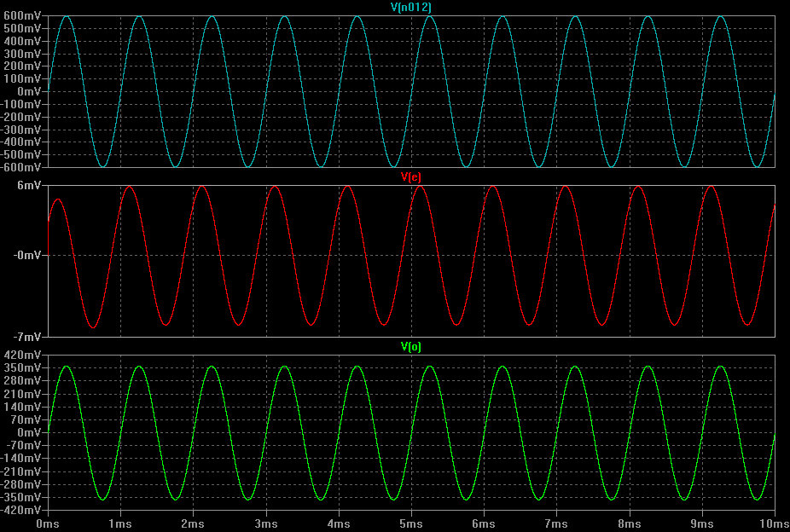Click the 3ms time axis label
This screenshot has height=532, width=790.
click(266, 524)
